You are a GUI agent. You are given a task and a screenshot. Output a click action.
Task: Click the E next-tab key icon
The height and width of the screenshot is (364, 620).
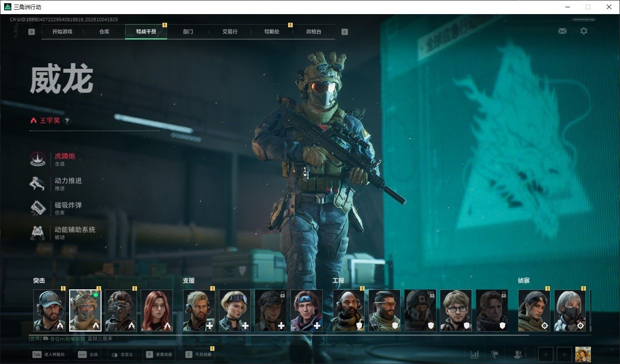point(345,32)
